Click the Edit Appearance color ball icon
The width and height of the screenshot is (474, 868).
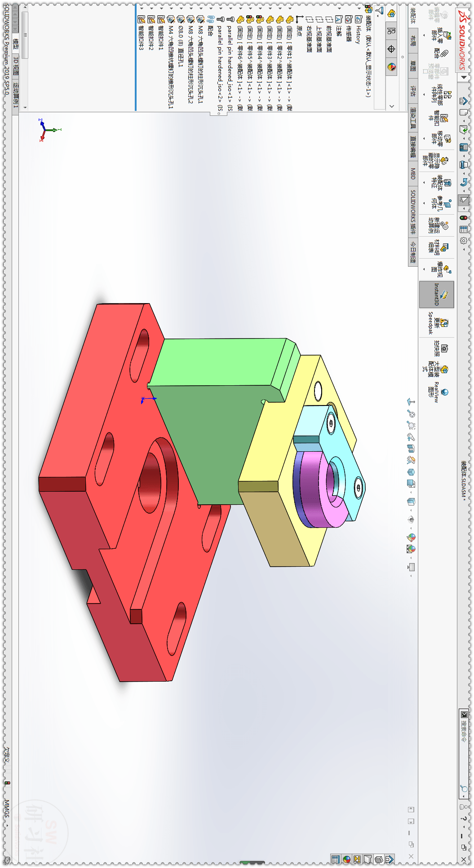point(411,537)
